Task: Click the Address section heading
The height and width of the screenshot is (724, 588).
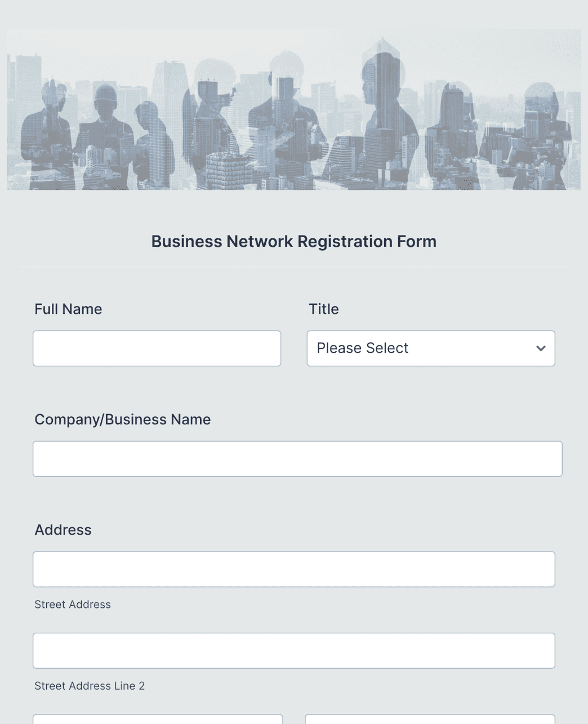Action: tap(63, 530)
